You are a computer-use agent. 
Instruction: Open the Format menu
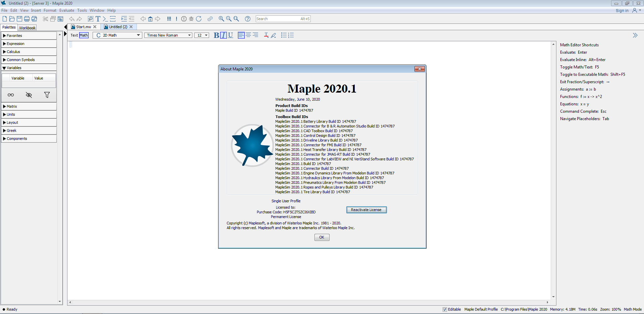[x=50, y=10]
